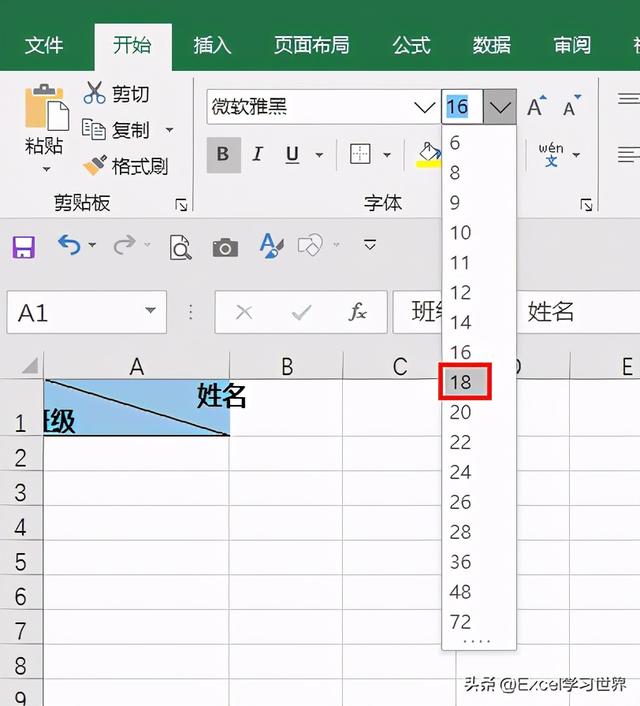Screen dimensions: 640x706
Task: Click cell A1 with diagonal header
Action: (136, 407)
